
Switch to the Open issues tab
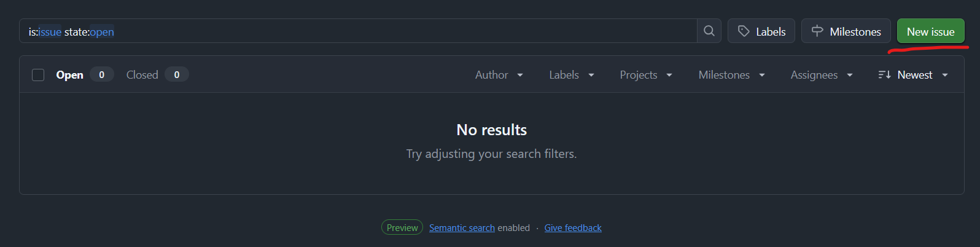[70, 75]
